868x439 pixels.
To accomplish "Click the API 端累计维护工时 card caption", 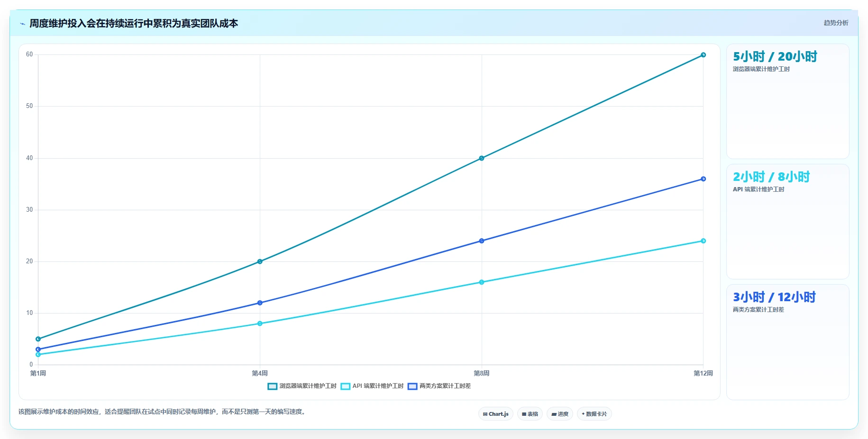I will click(x=758, y=189).
